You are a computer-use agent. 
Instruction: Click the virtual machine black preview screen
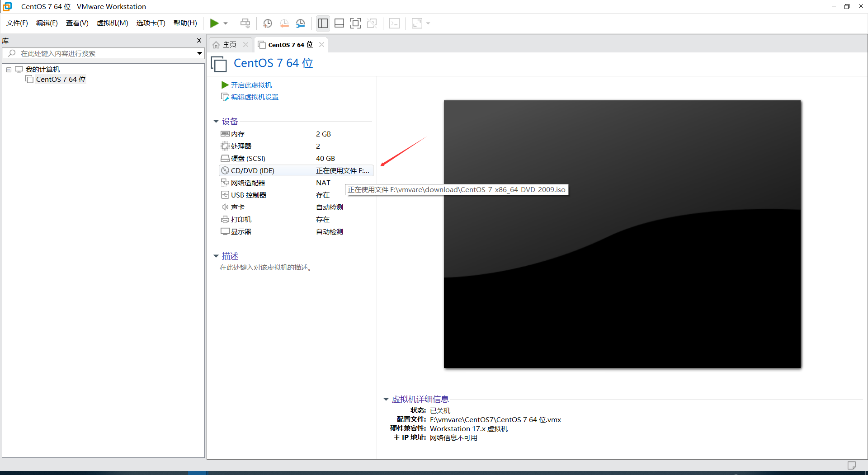622,234
